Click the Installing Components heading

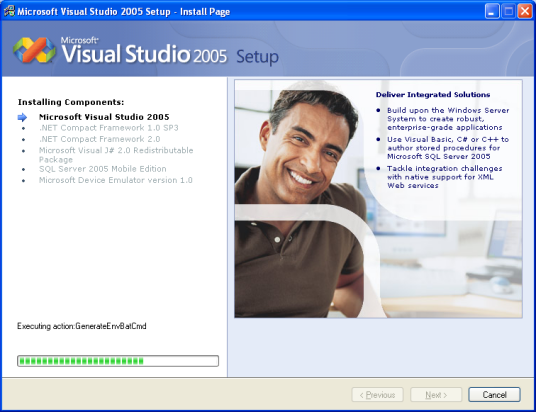71,102
